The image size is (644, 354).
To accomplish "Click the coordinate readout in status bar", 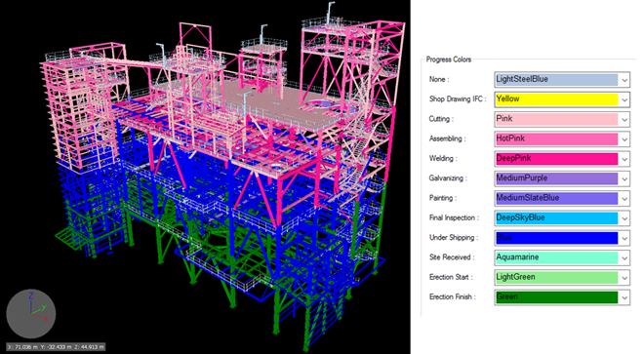I will coord(56,347).
